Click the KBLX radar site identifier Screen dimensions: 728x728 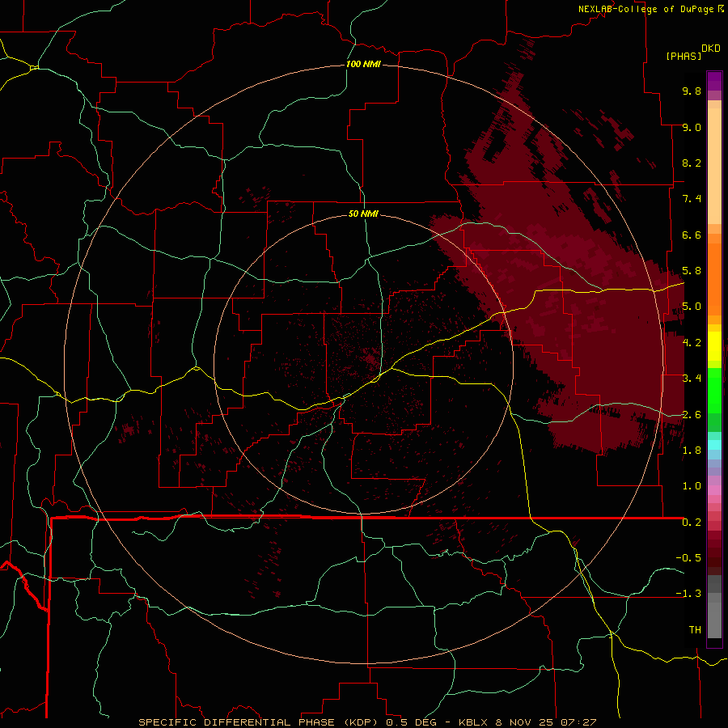click(473, 722)
